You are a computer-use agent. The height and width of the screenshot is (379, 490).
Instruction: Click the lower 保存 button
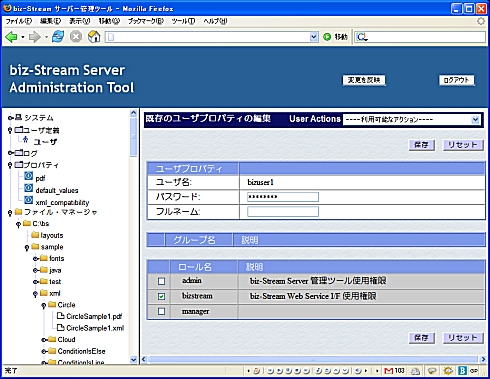pos(422,338)
